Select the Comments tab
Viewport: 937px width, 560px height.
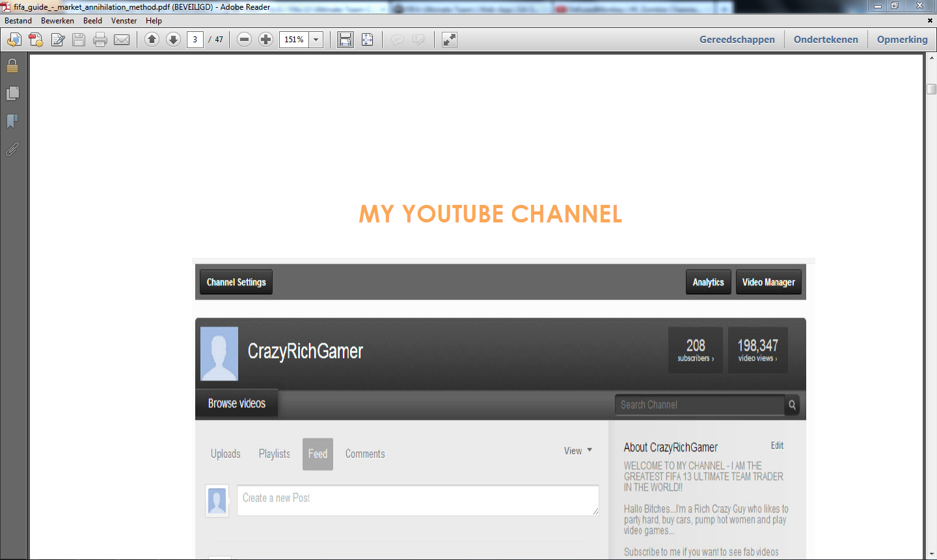pyautogui.click(x=365, y=454)
